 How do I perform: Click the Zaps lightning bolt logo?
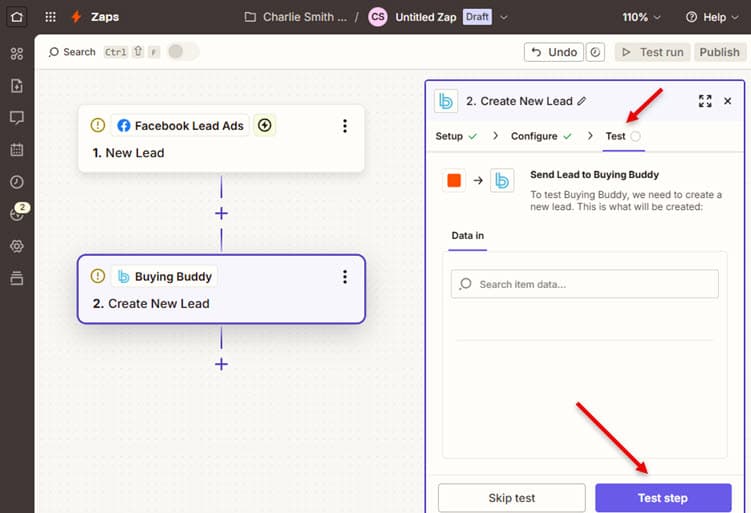tap(76, 17)
